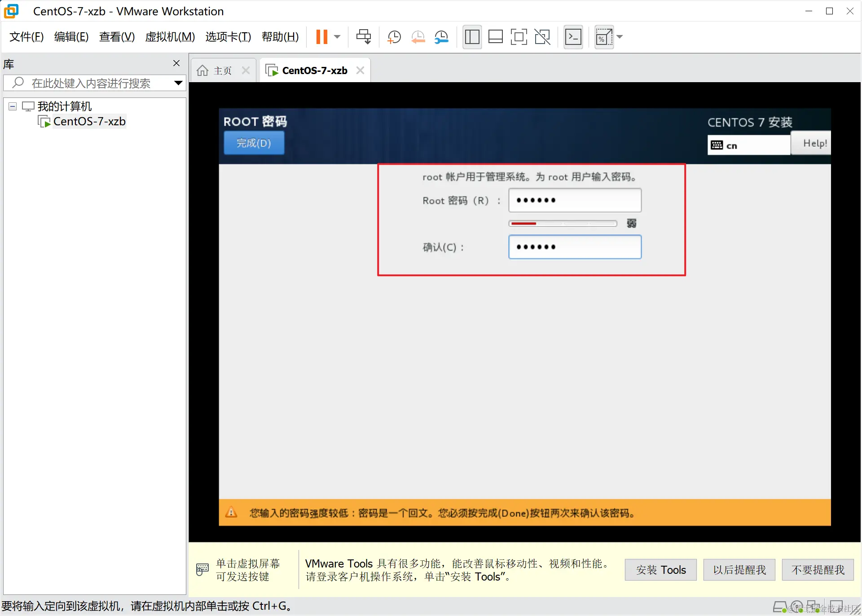Maximize the VMware Workstation window
Screen dimensions: 862x616
tap(830, 11)
